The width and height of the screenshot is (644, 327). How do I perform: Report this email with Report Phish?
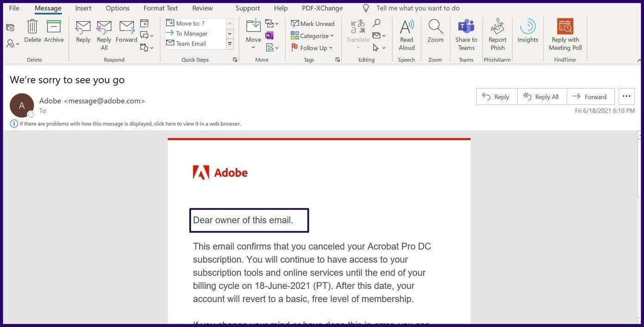(x=497, y=35)
